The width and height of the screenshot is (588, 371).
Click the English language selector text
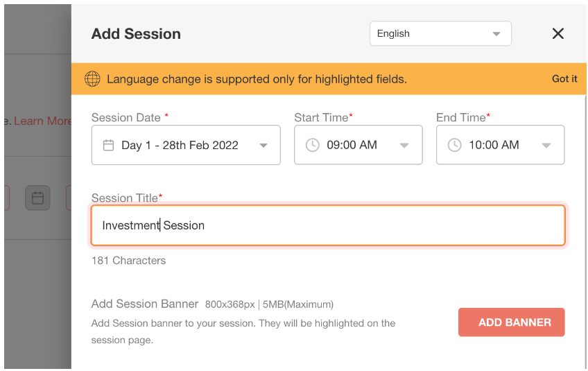point(393,33)
